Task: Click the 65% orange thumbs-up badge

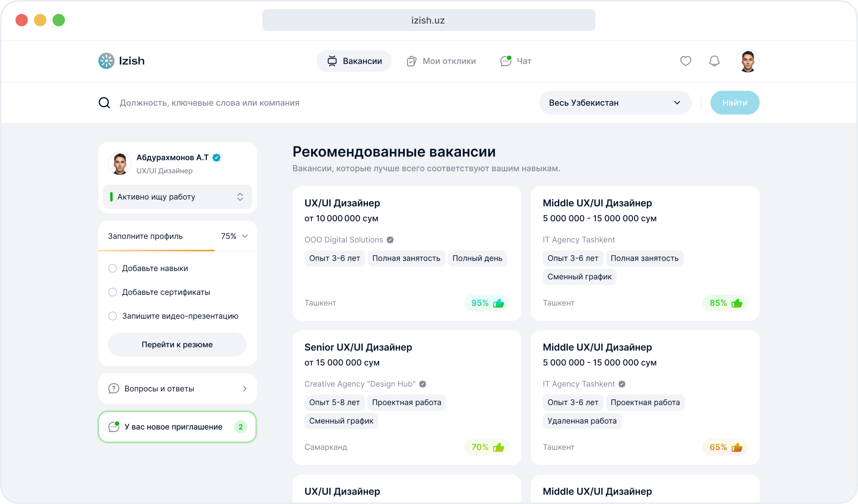Action: (725, 447)
